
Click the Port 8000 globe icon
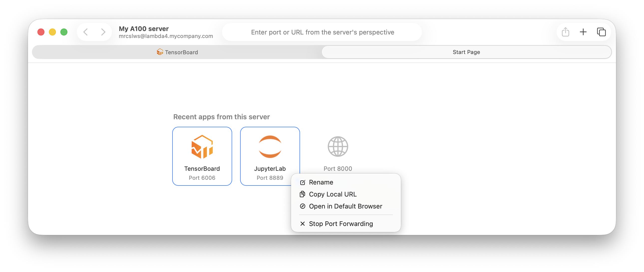pyautogui.click(x=338, y=147)
